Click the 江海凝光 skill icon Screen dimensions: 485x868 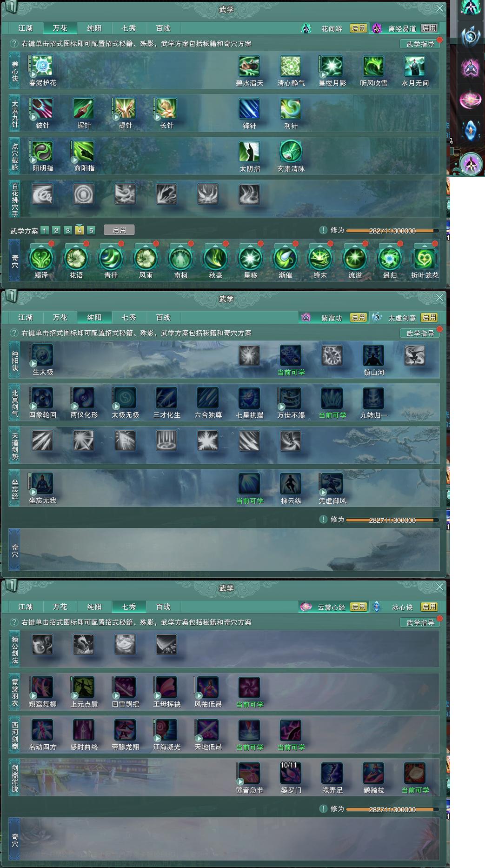166,731
